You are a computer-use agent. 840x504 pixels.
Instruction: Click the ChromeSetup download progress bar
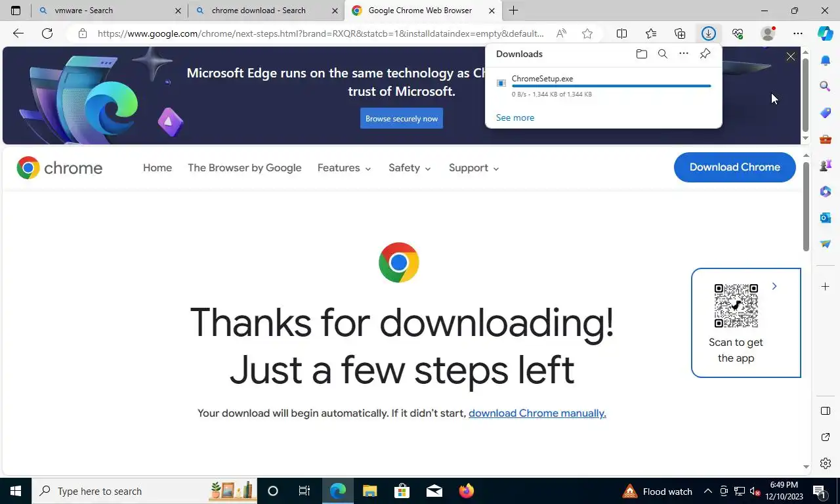[611, 86]
